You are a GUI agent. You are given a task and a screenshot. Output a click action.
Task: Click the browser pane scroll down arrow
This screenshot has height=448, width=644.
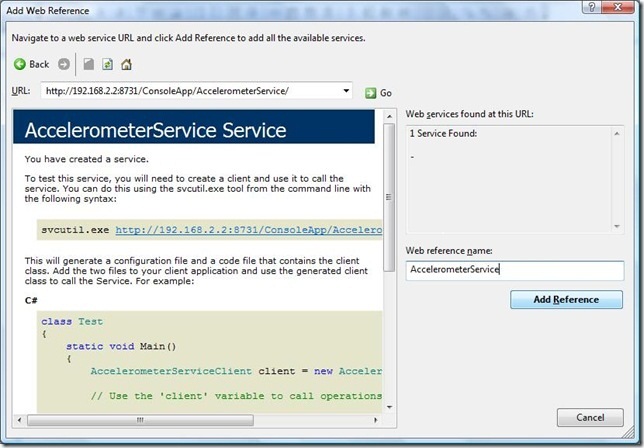pos(389,407)
